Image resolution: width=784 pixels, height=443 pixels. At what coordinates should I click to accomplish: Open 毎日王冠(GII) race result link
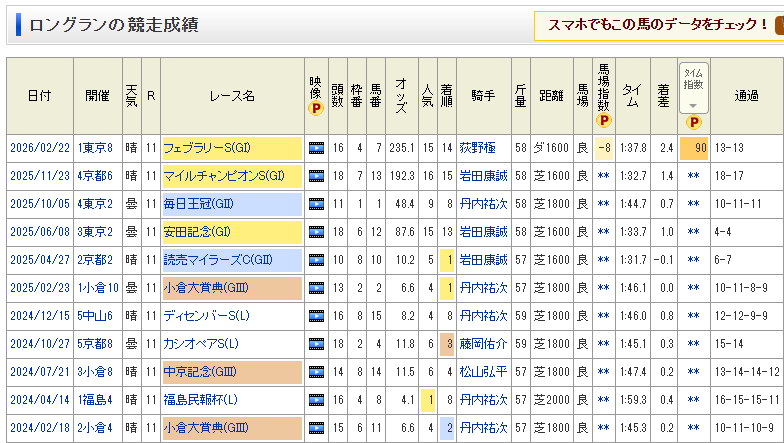(x=197, y=204)
